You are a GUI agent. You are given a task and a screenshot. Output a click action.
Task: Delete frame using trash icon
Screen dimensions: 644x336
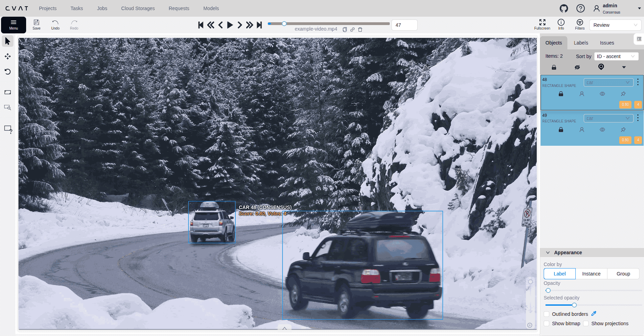[x=360, y=30]
